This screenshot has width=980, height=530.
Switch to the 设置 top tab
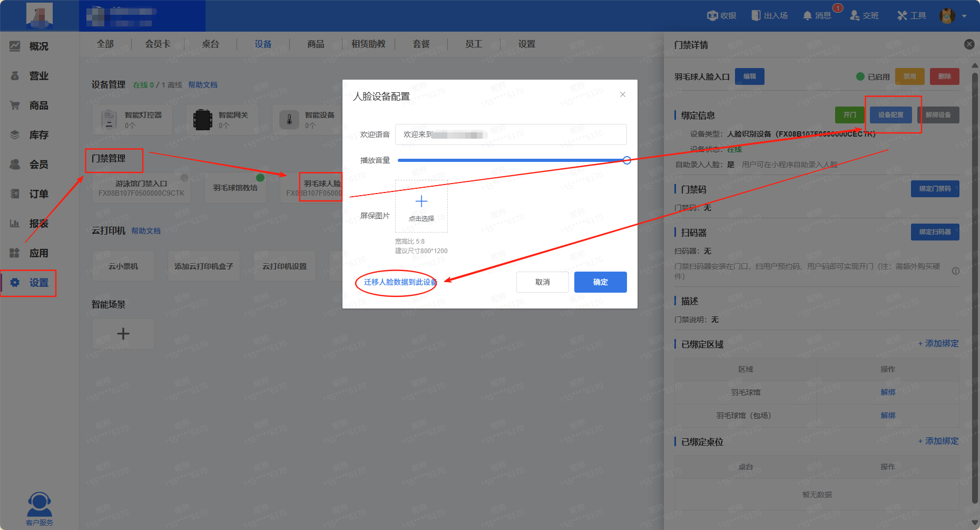coord(527,44)
